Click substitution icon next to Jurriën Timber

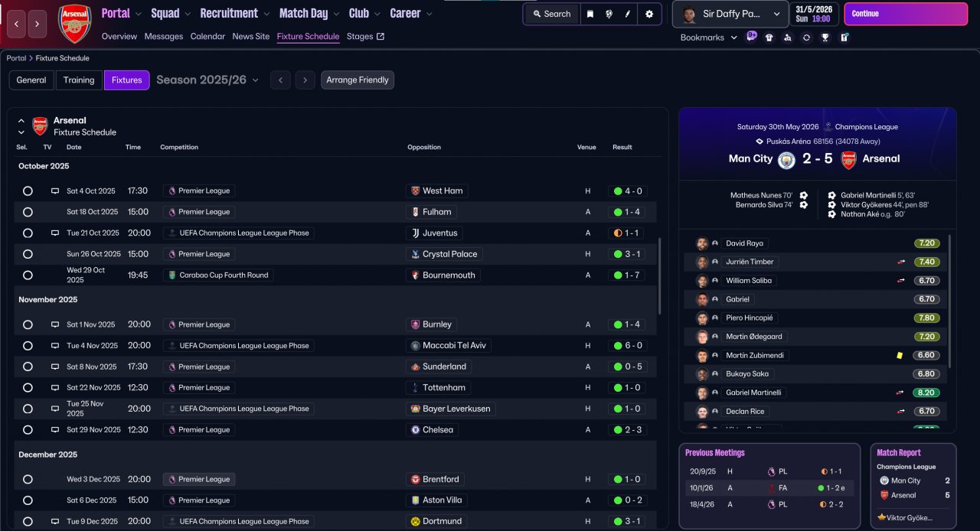[x=901, y=262]
